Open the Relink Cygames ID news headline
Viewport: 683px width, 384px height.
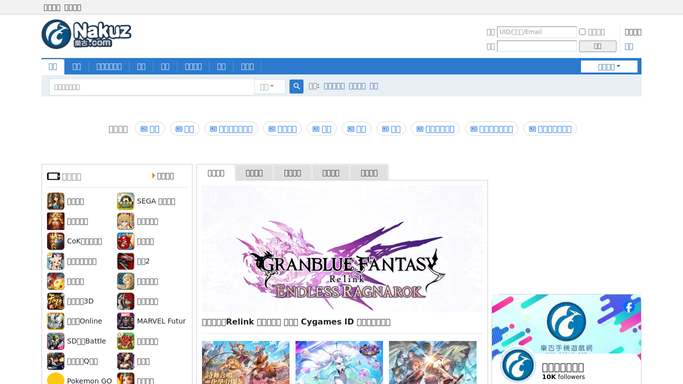click(x=296, y=322)
